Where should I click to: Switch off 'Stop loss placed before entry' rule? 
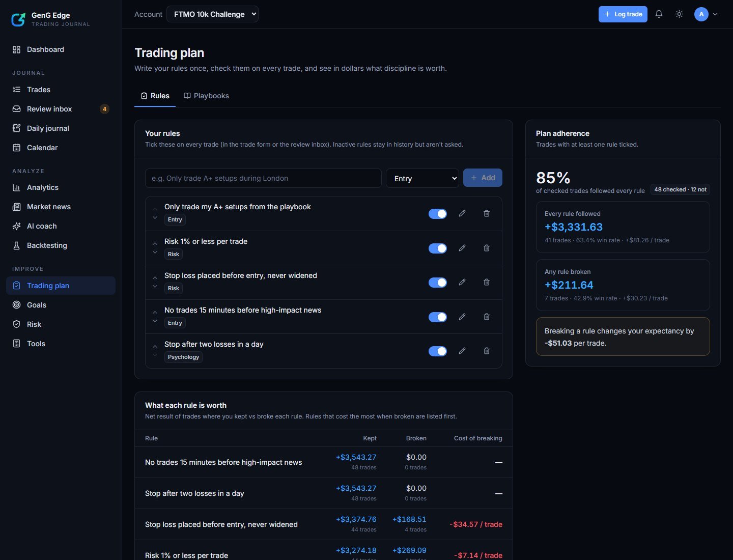click(438, 282)
